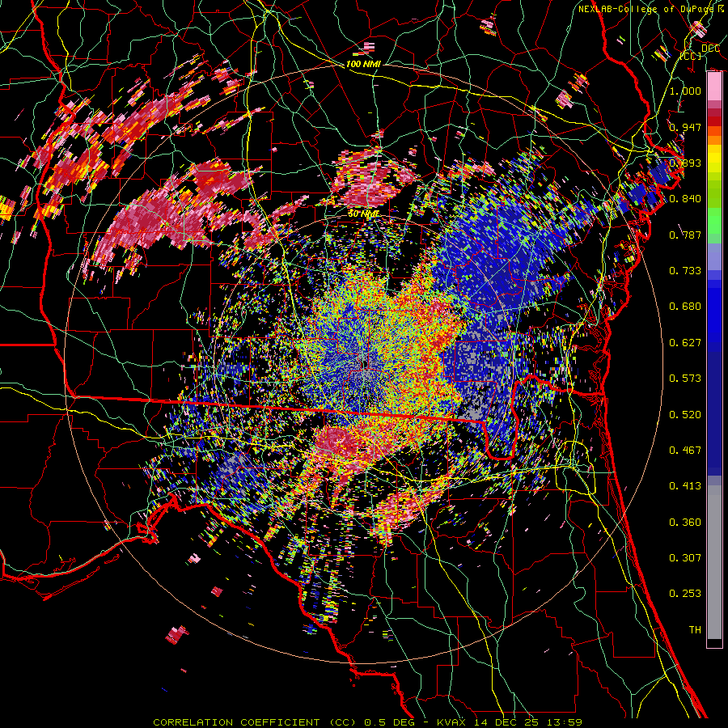
Task: Click the 0.307 legend value
Action: [x=685, y=558]
